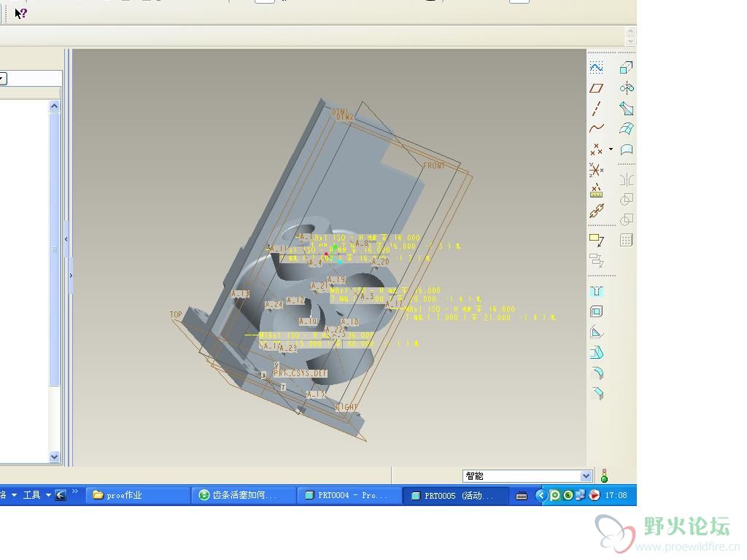Image resolution: width=747 pixels, height=560 pixels.
Task: Click the datum plane tool icon
Action: [x=596, y=87]
